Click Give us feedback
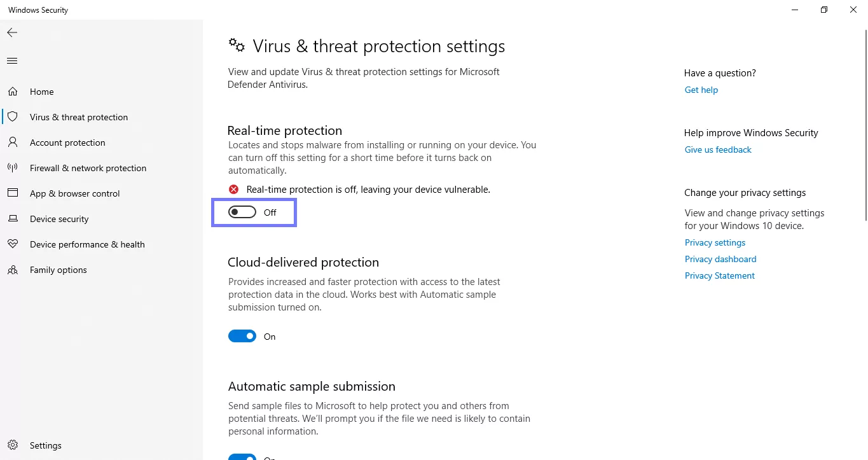The height and width of the screenshot is (460, 868). [x=717, y=150]
